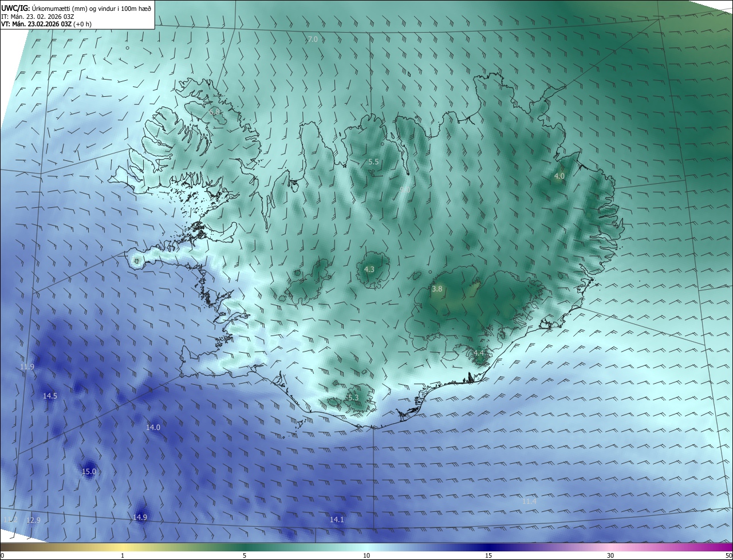Click the colorbar tick label '5'
Viewport: 733px width, 560px height.
(x=245, y=555)
